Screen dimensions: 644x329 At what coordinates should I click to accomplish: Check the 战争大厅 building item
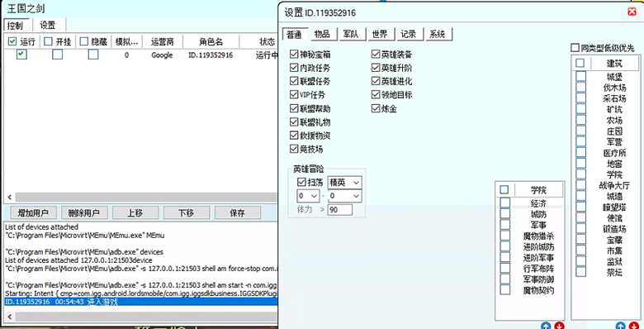tap(580, 185)
